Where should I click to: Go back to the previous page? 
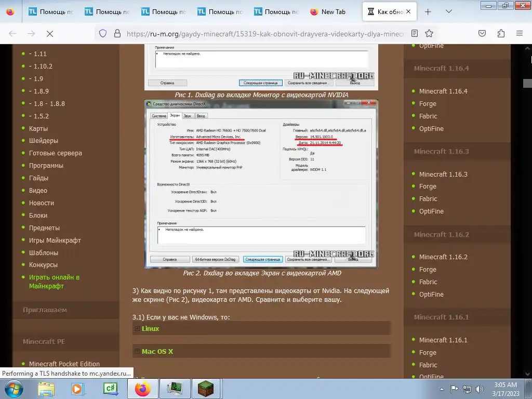(12, 34)
